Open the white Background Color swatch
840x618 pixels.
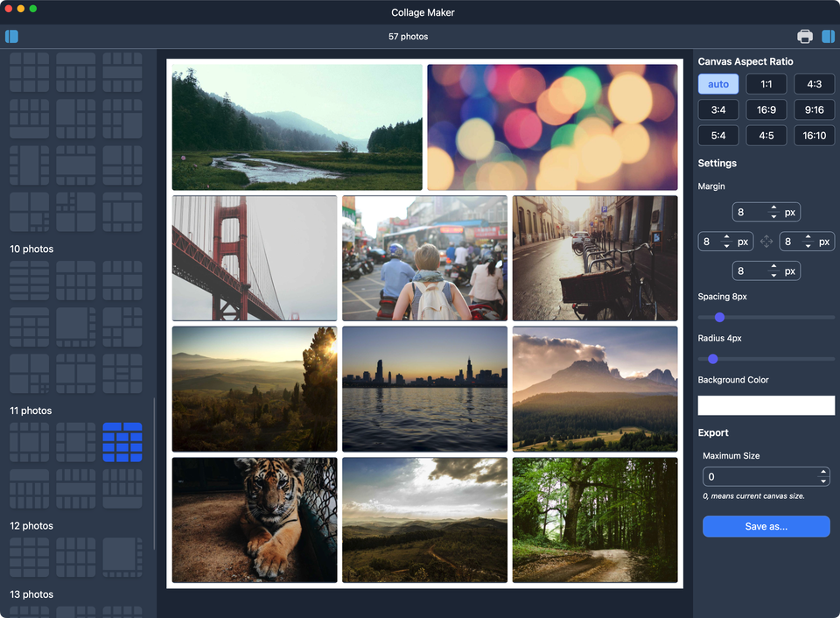click(766, 405)
